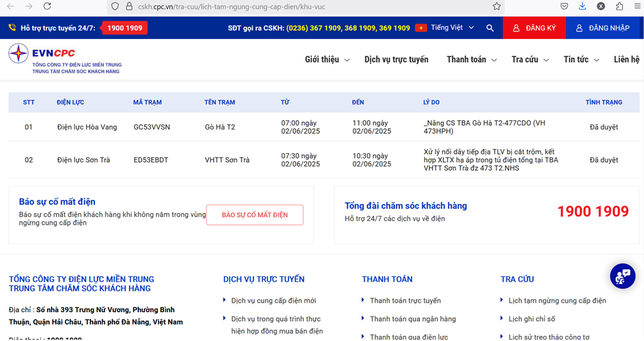Expand the Tin tức menu

tap(582, 60)
